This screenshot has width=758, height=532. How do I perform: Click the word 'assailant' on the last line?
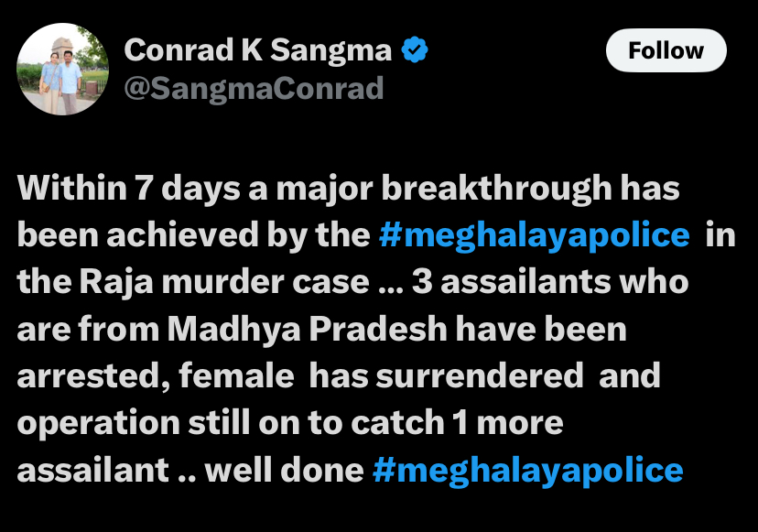point(92,471)
